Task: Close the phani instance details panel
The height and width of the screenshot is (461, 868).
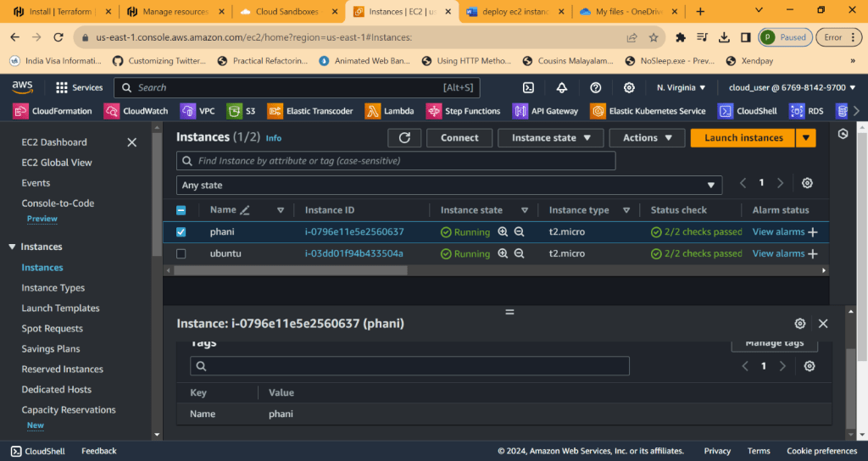Action: pyautogui.click(x=823, y=324)
